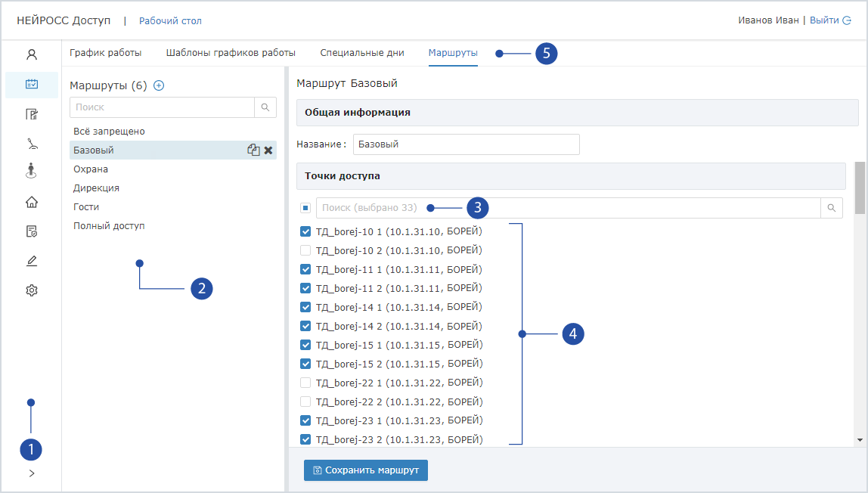The height and width of the screenshot is (493, 868).
Task: Enable ТД_borej-10 2 access point checkbox
Action: (305, 250)
